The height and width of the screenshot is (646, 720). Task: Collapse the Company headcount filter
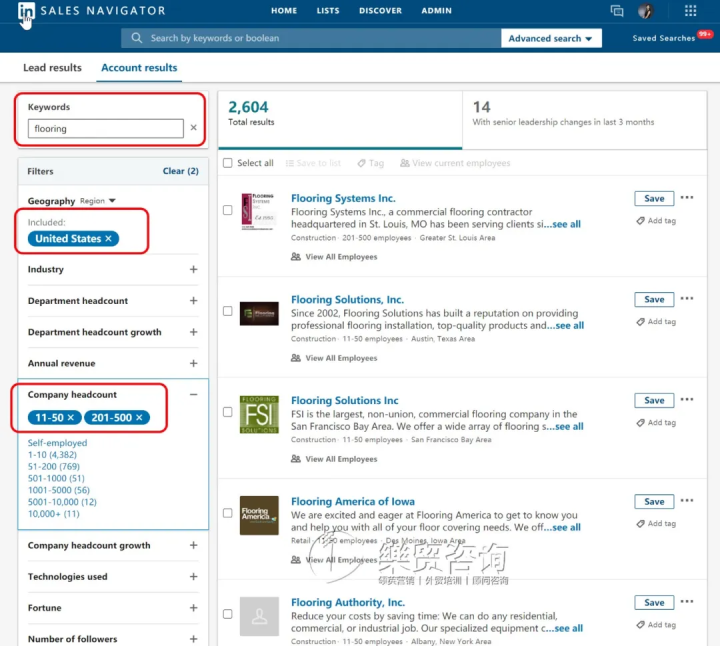click(193, 394)
